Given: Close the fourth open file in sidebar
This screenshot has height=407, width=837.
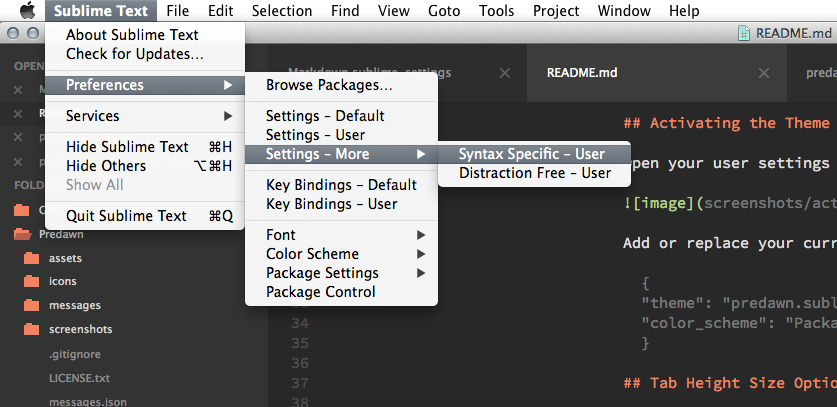Looking at the screenshot, I should click(18, 162).
